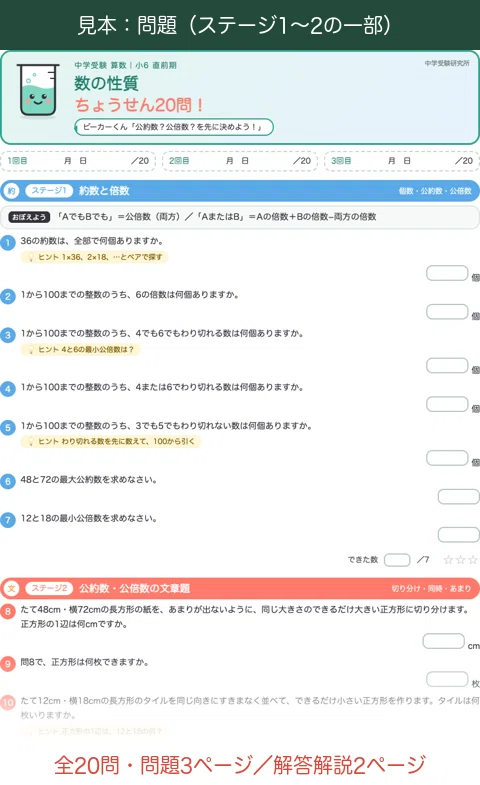Click answer box for 4または6 question
The width and height of the screenshot is (480, 785).
447,404
